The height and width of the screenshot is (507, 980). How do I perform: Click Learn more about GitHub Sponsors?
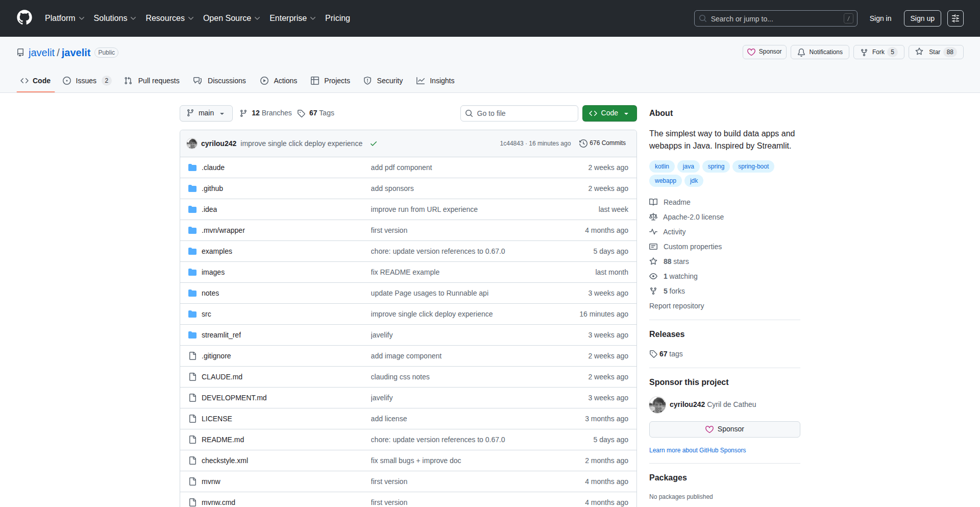coord(697,450)
